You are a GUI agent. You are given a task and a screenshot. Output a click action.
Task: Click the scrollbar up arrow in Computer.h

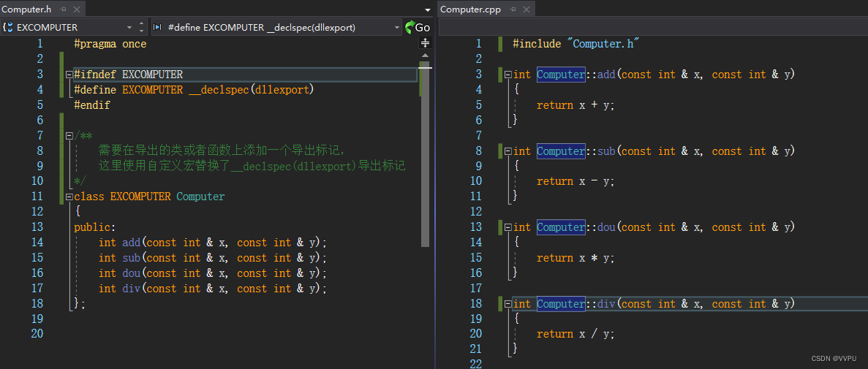pos(425,56)
